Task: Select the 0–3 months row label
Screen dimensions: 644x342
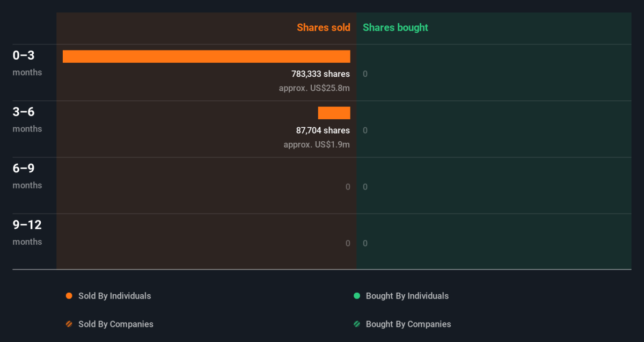Action: 27,63
